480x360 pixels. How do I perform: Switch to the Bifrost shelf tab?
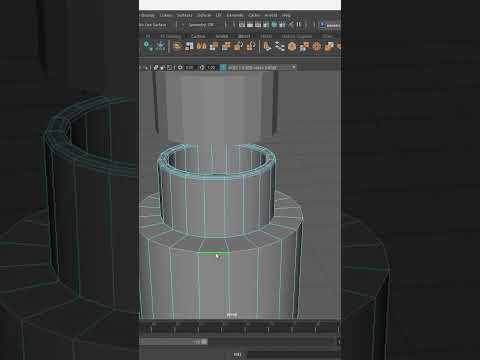point(244,36)
